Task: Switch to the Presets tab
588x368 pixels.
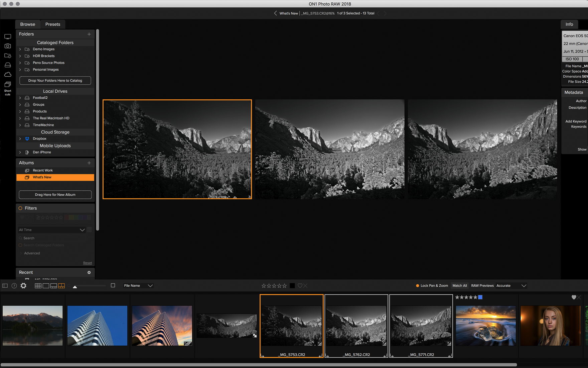Action: (53, 24)
